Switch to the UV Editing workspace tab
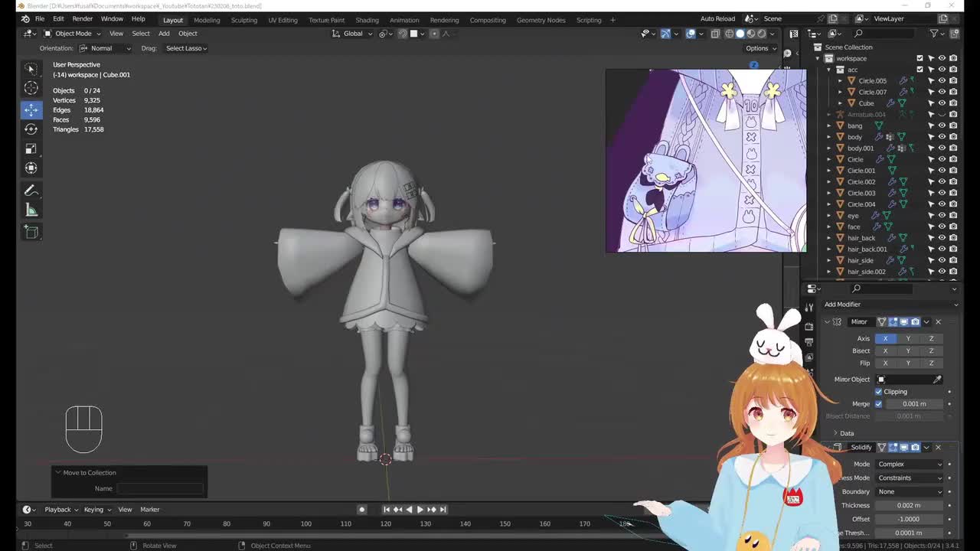980x551 pixels. (283, 20)
